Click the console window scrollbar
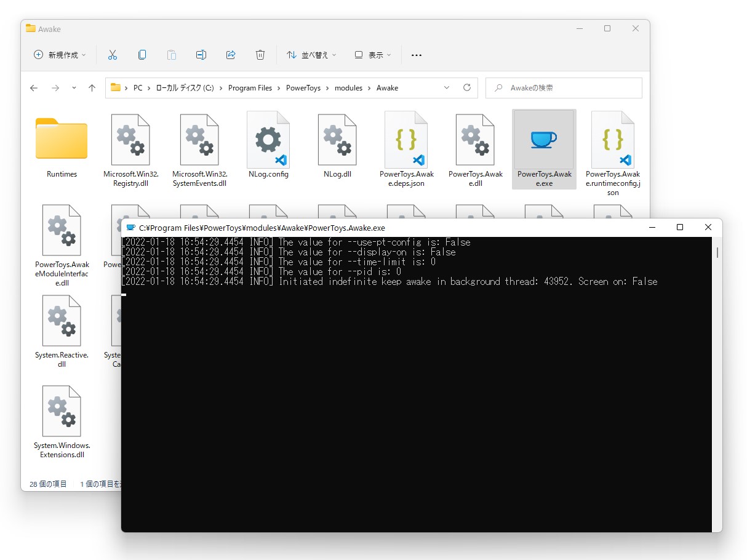The width and height of the screenshot is (747, 560). [x=716, y=252]
